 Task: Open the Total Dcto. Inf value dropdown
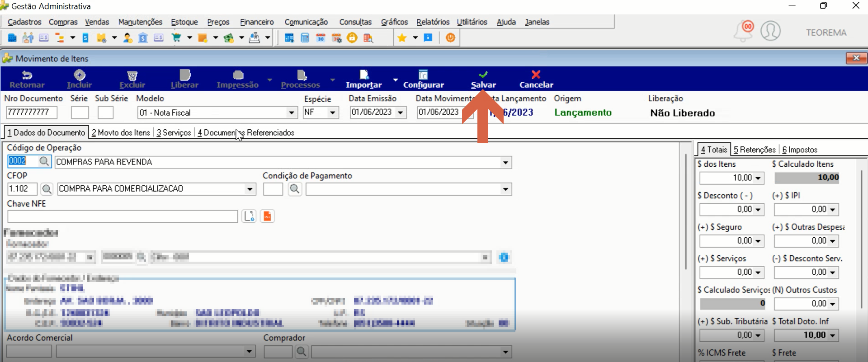tap(833, 335)
